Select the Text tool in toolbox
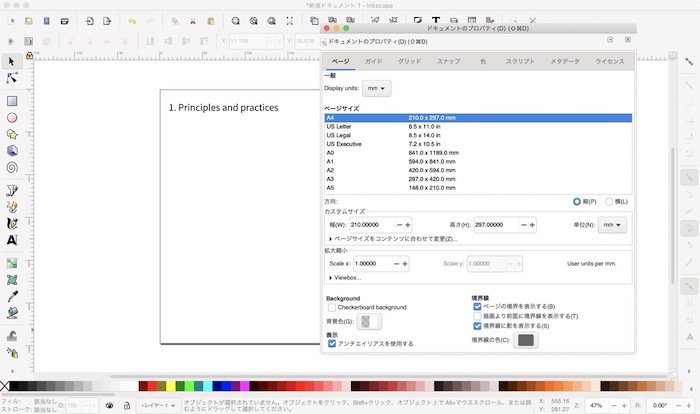Image resolution: width=700 pixels, height=414 pixels. point(12,240)
